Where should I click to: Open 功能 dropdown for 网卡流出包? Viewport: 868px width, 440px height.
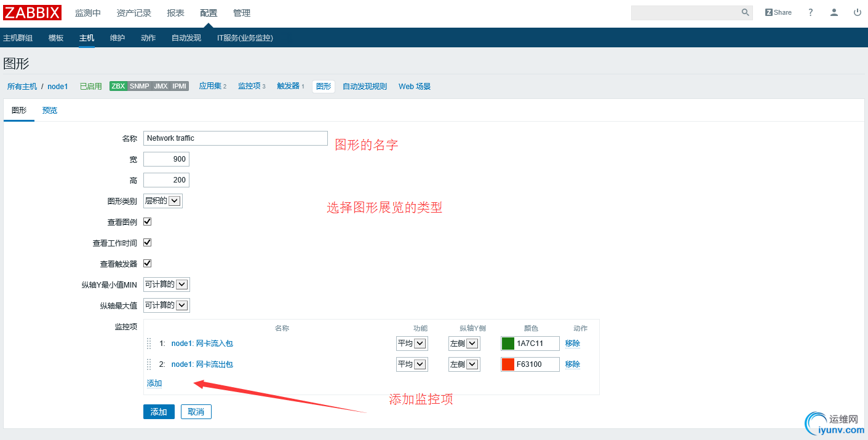pos(412,364)
